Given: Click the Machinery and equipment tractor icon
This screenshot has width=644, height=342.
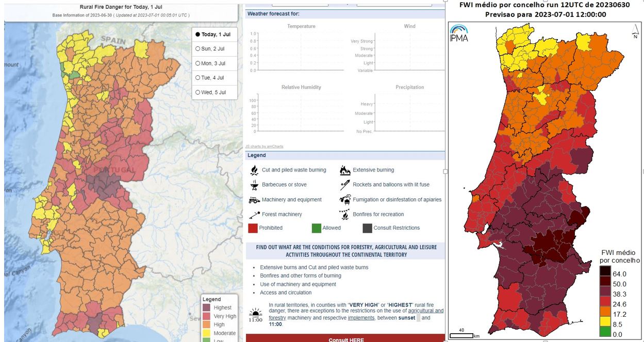Looking at the screenshot, I should pyautogui.click(x=254, y=199).
